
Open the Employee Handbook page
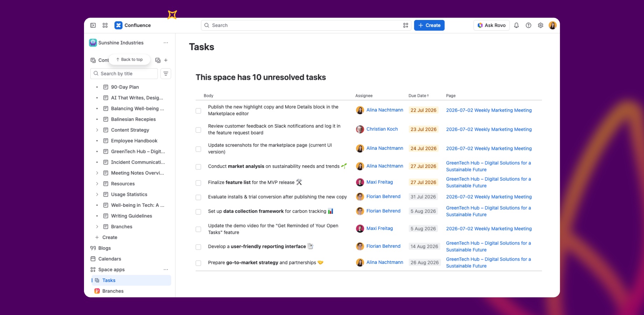[134, 141]
